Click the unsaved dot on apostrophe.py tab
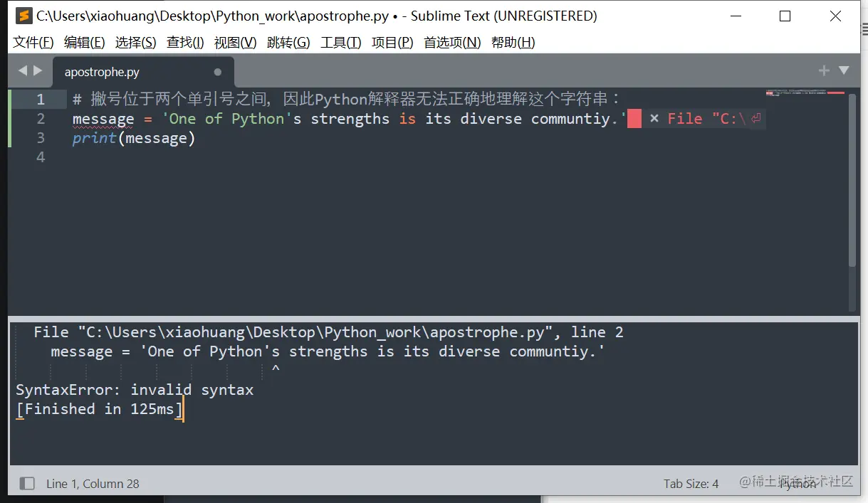Image resolution: width=868 pixels, height=503 pixels. 218,72
